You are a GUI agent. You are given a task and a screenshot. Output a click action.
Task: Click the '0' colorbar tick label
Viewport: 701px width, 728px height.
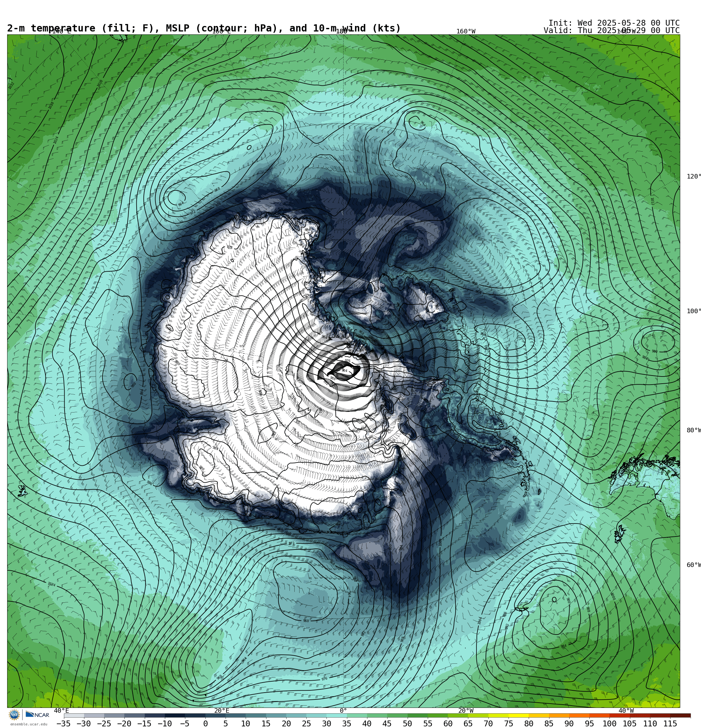[205, 723]
